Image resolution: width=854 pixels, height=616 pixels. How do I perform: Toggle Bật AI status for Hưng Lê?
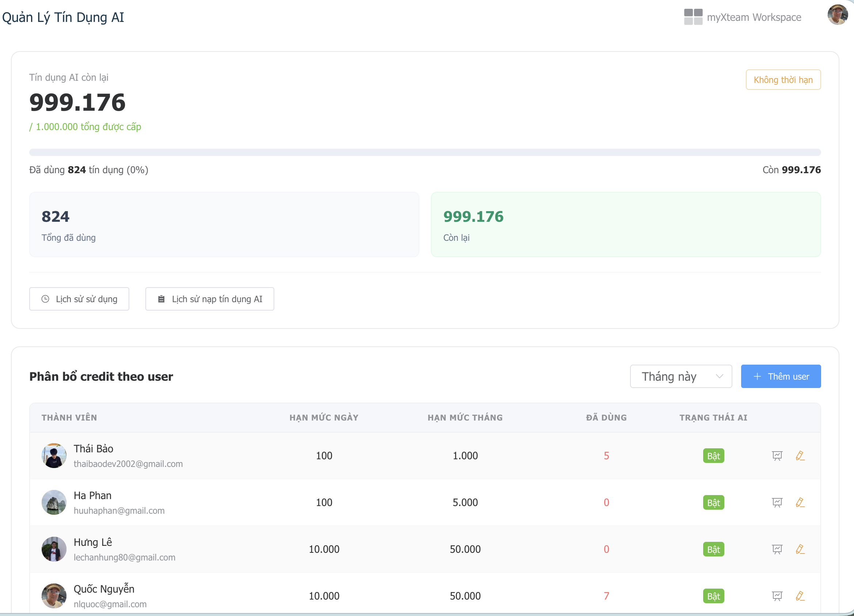(713, 549)
